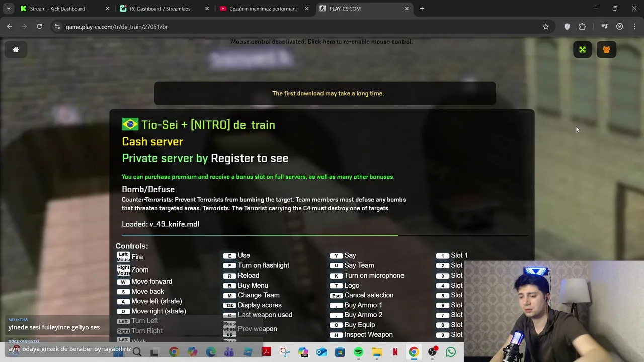Bookmark this page with the star icon
This screenshot has height=362, width=644.
coord(546,27)
